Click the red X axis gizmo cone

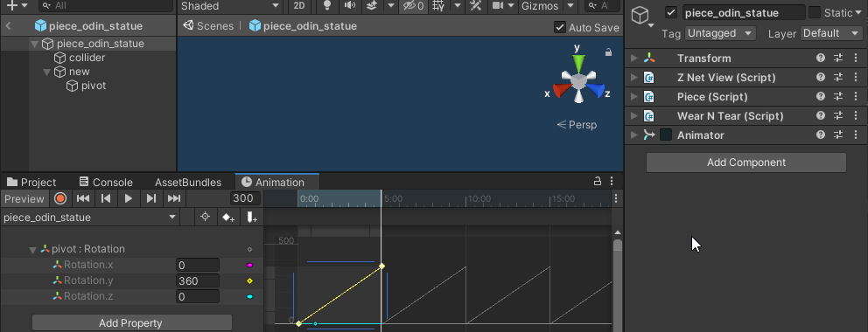pyautogui.click(x=562, y=90)
